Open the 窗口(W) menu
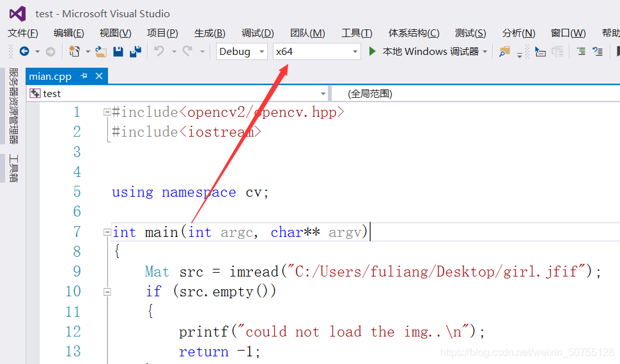This screenshot has width=620, height=364. tap(568, 33)
